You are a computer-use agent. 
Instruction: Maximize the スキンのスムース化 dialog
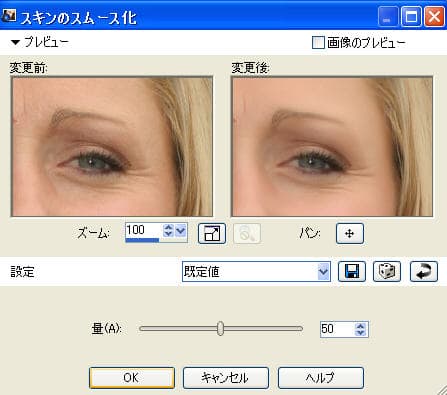click(411, 16)
